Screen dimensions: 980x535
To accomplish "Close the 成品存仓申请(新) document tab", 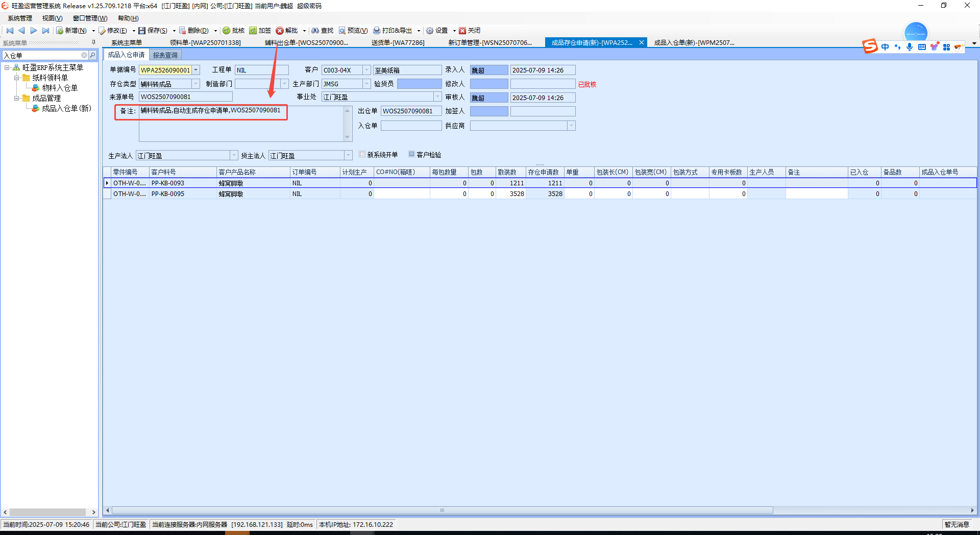I will point(642,43).
